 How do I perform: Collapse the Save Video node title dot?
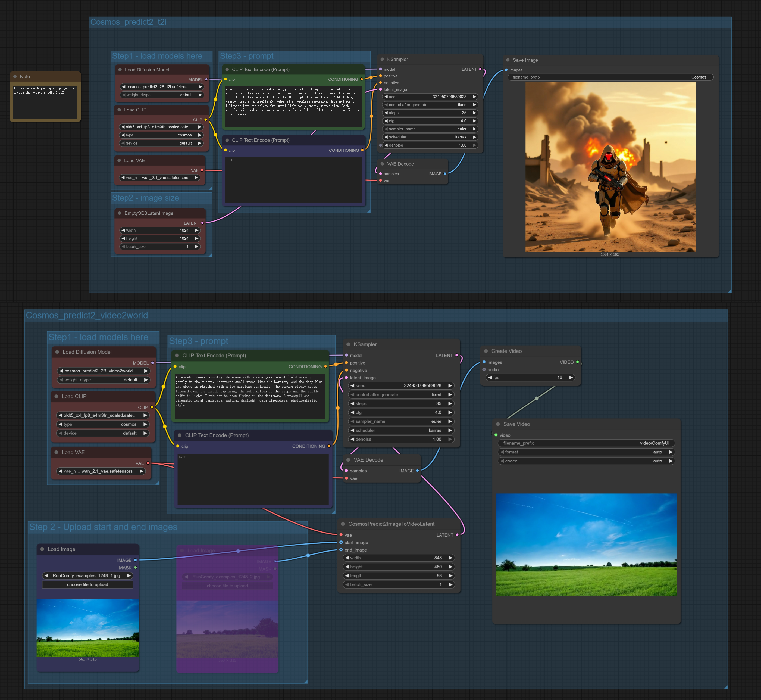point(498,424)
